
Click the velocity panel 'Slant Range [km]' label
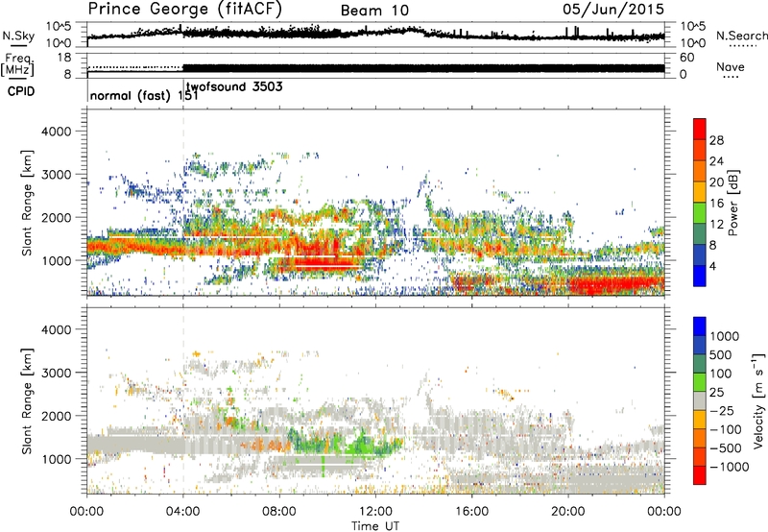tap(27, 400)
